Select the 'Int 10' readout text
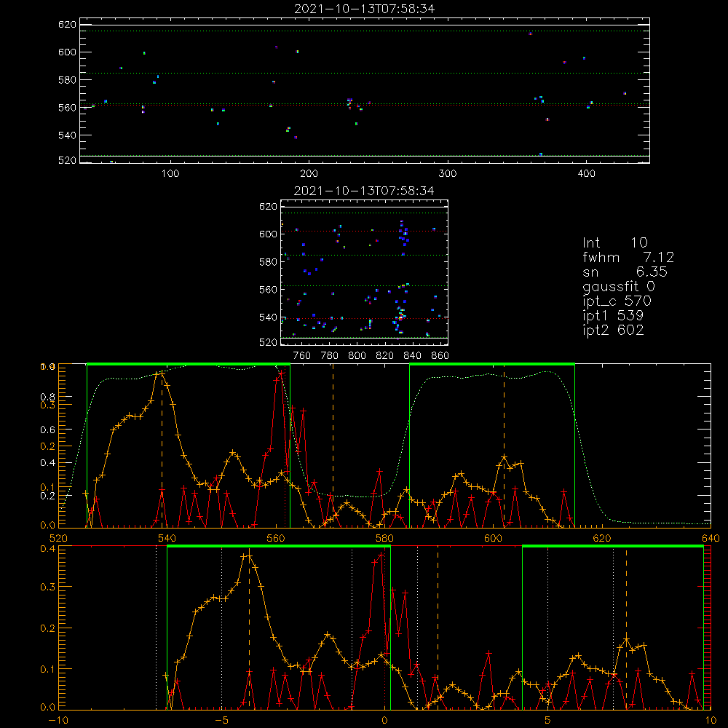This screenshot has height=728, width=728. pyautogui.click(x=614, y=242)
